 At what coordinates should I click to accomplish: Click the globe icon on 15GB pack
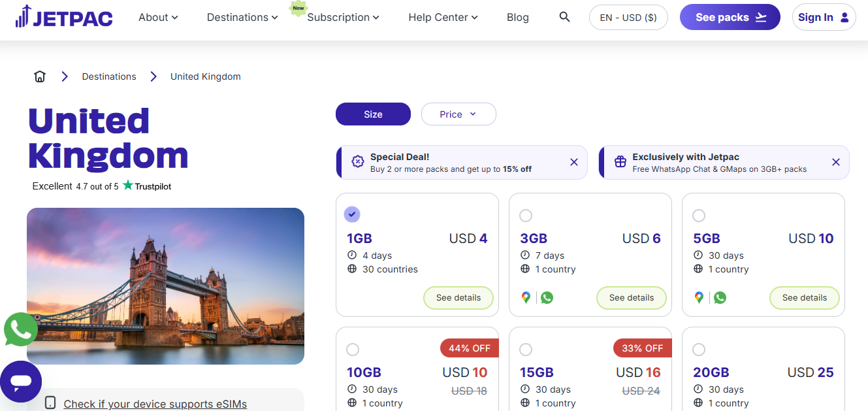525,403
